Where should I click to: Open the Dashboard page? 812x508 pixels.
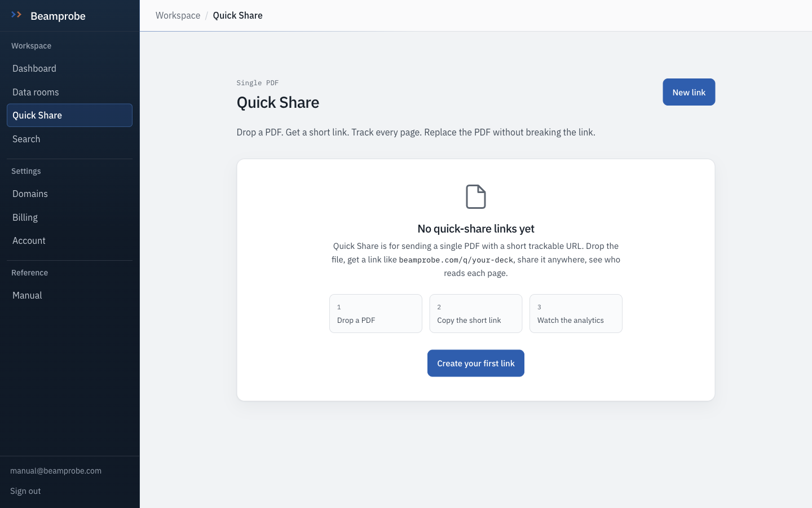point(69,68)
